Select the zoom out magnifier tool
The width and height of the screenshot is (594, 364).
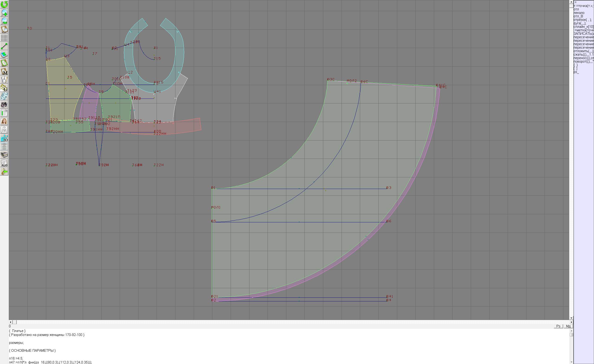pos(4,21)
